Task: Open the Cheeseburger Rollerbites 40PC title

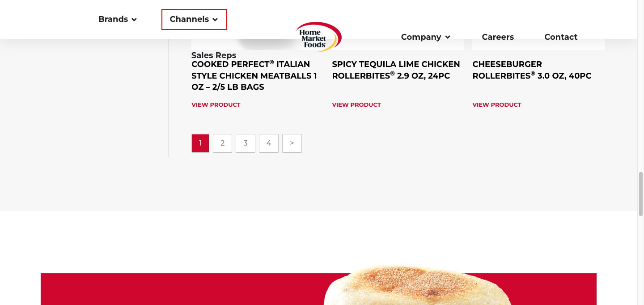Action: 532,70
